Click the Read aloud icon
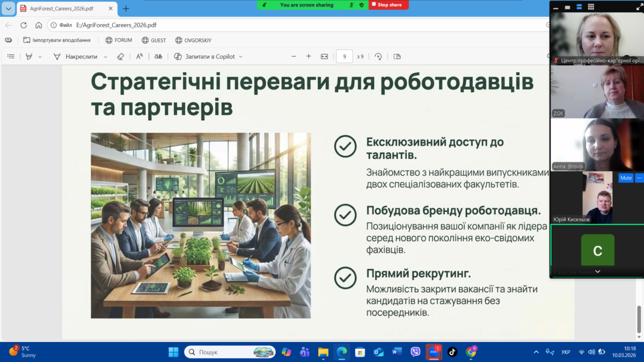 [x=139, y=56]
